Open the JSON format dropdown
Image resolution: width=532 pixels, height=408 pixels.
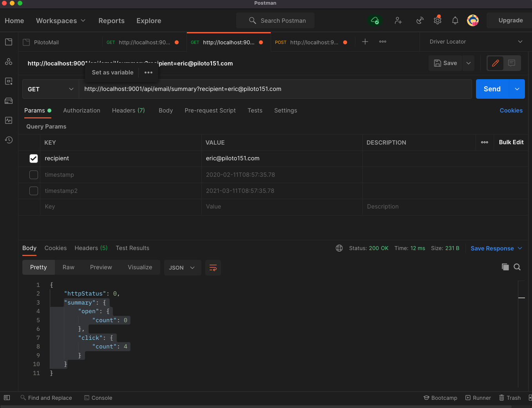[182, 268]
